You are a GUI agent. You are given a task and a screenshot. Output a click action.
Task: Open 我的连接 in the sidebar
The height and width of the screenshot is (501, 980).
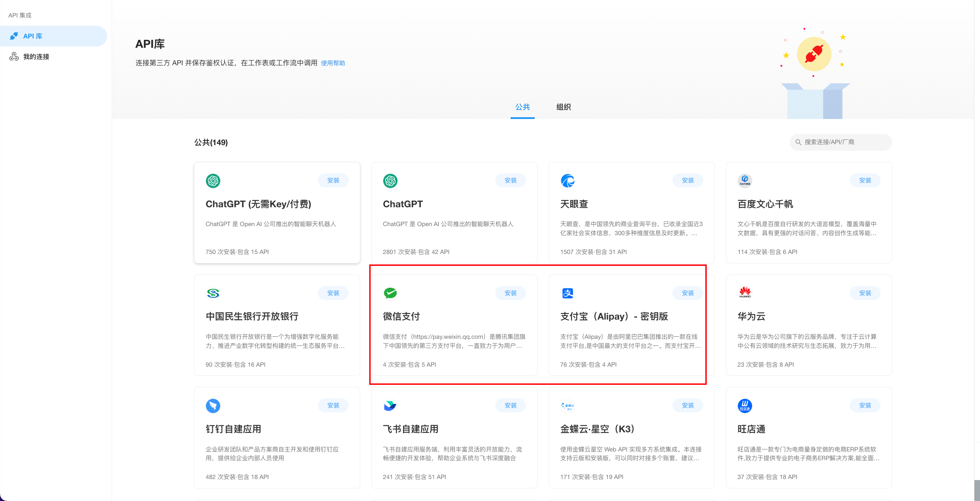[36, 57]
